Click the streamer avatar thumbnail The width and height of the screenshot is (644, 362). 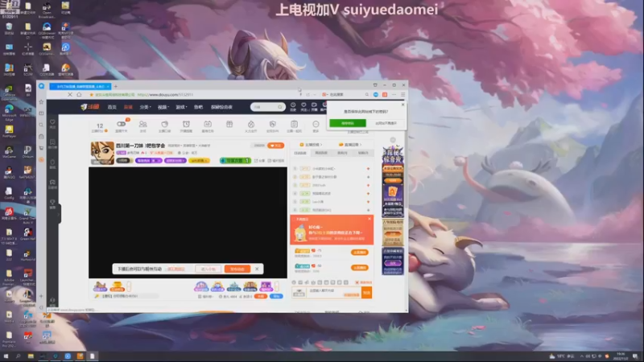point(102,153)
